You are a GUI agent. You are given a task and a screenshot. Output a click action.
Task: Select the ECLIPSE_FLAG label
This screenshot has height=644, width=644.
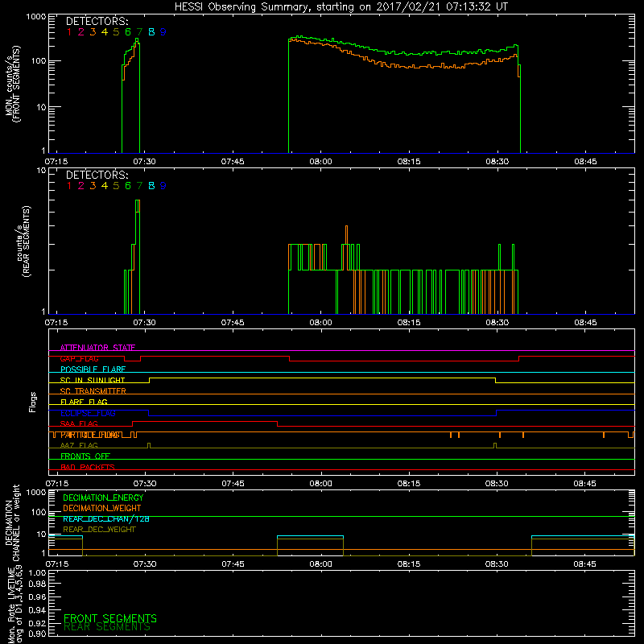(88, 413)
